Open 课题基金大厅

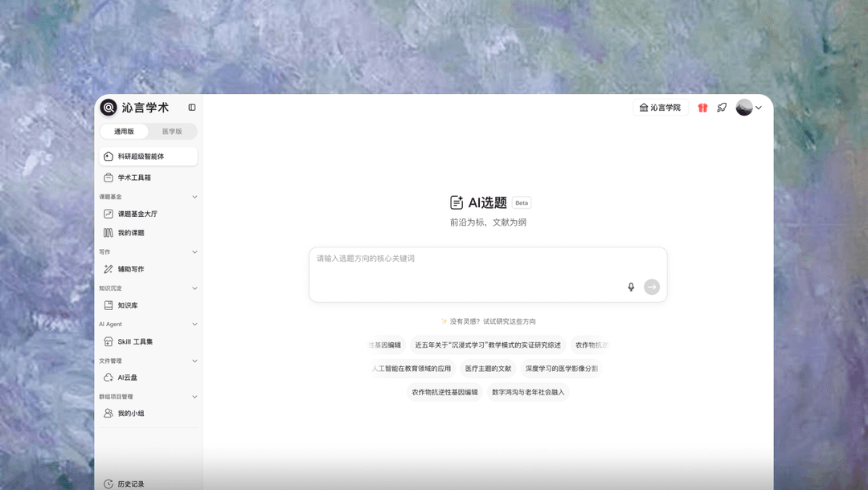tap(149, 214)
